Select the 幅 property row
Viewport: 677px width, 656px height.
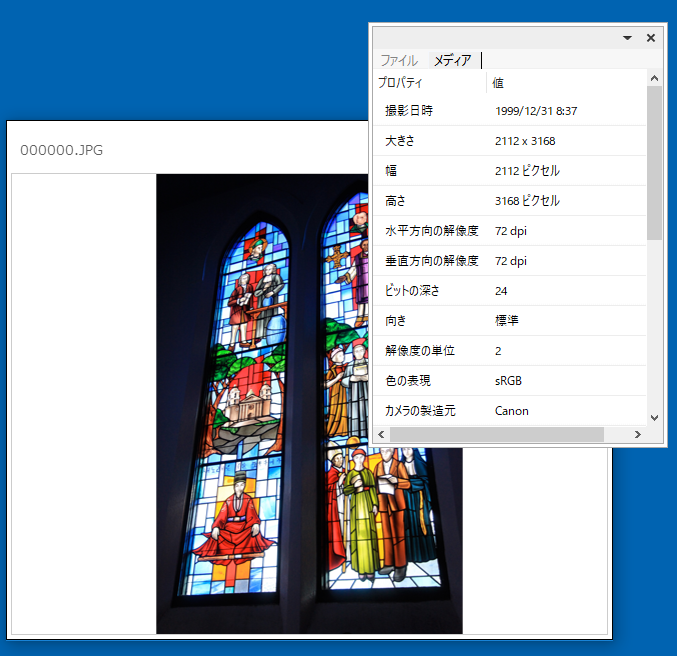pyautogui.click(x=509, y=171)
